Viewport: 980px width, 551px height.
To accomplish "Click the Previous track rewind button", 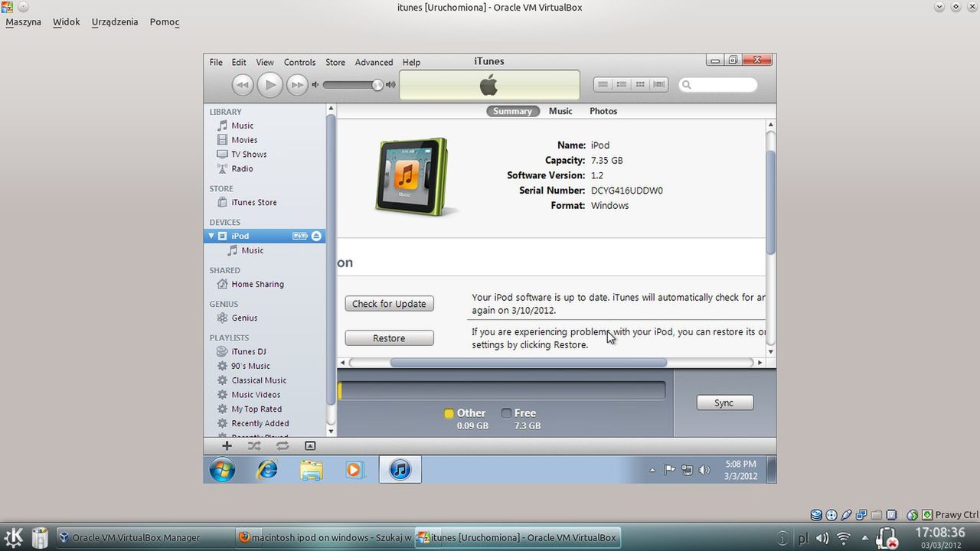I will point(243,85).
